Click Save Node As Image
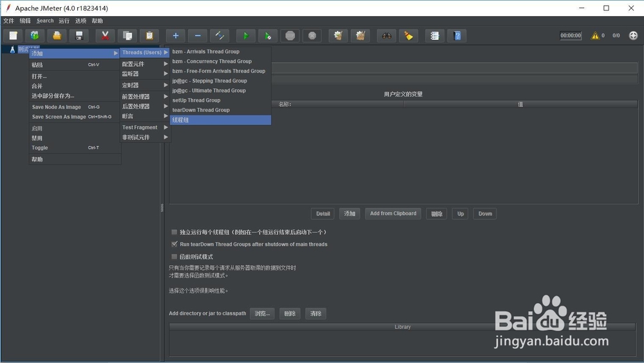This screenshot has width=644, height=363. [74, 107]
